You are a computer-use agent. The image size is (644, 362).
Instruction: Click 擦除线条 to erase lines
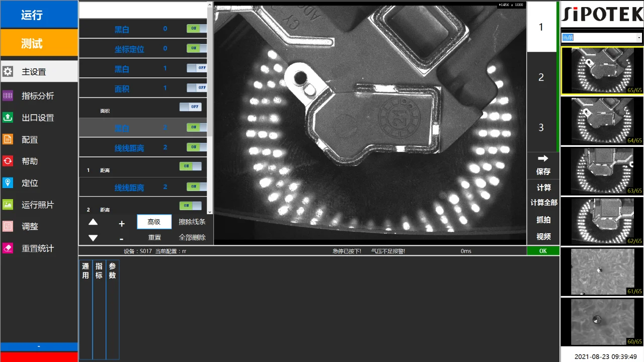(x=192, y=222)
